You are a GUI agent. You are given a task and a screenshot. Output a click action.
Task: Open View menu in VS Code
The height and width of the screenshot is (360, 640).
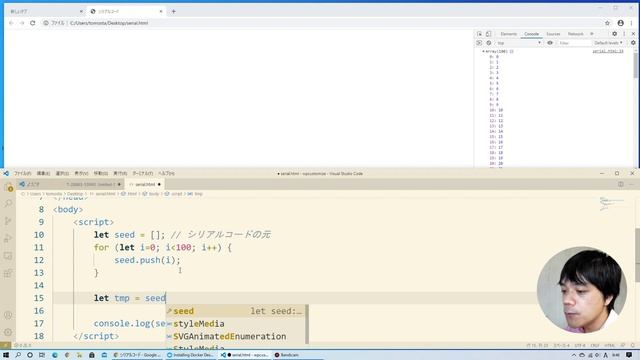tap(81, 173)
